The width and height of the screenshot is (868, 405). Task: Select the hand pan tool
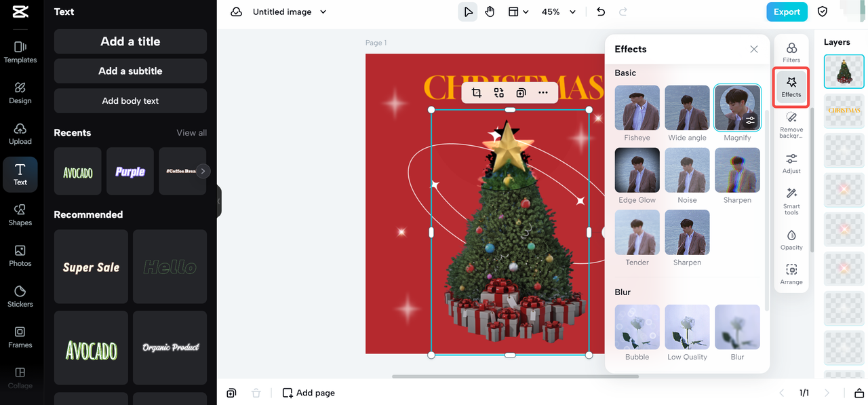(x=490, y=12)
